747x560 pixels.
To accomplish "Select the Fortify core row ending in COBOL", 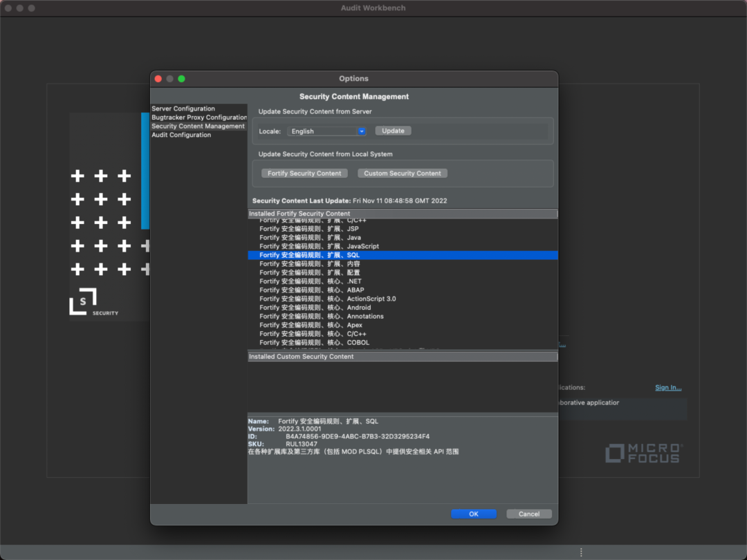I will 403,342.
